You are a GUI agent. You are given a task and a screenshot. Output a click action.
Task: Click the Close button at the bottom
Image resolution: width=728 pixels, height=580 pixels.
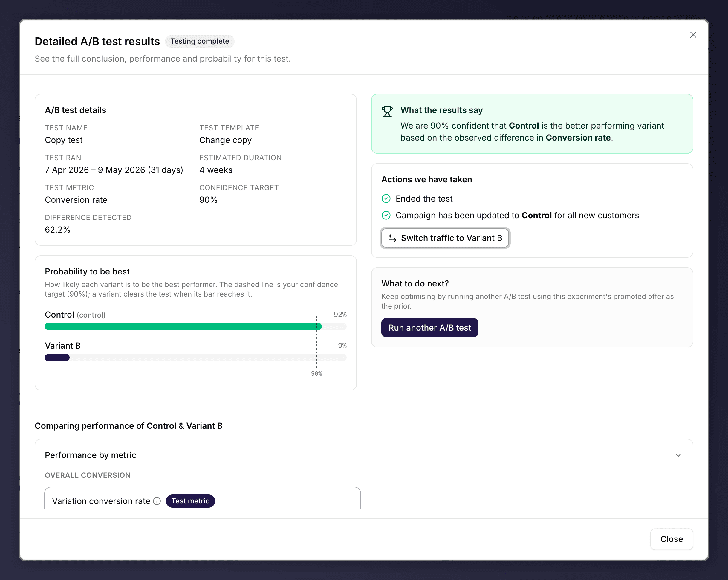click(x=671, y=539)
